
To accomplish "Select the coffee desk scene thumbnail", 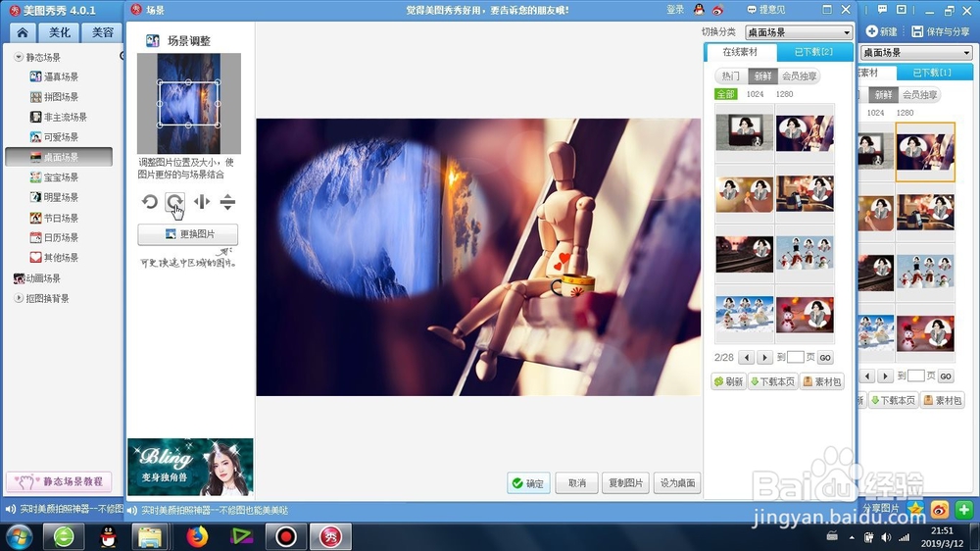I will [x=805, y=194].
